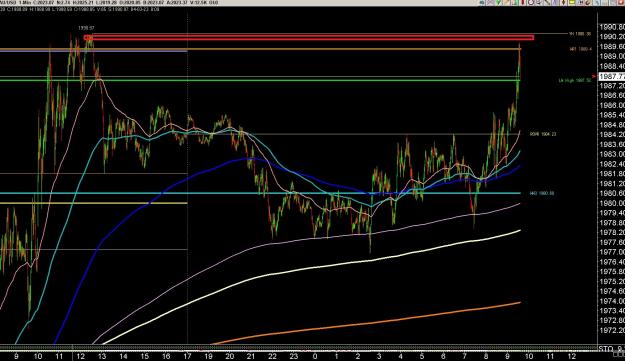Viewport: 625px width, 361px height.
Task: Click the price axis label 1972.20
Action: tap(612, 330)
